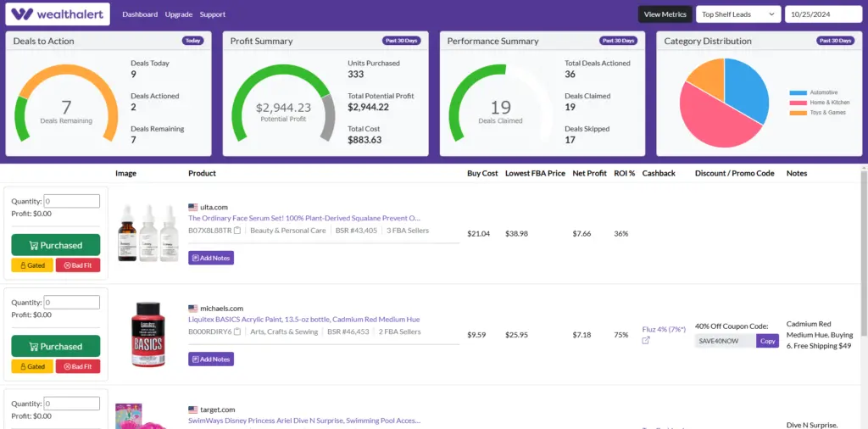Viewport: 868px width, 429px height.
Task: Click the Net Profit column header
Action: (590, 173)
